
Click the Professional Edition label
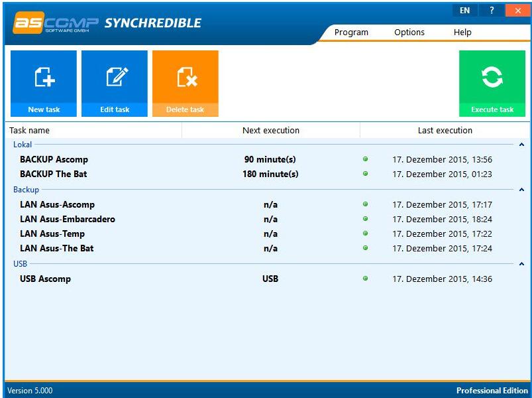point(492,391)
